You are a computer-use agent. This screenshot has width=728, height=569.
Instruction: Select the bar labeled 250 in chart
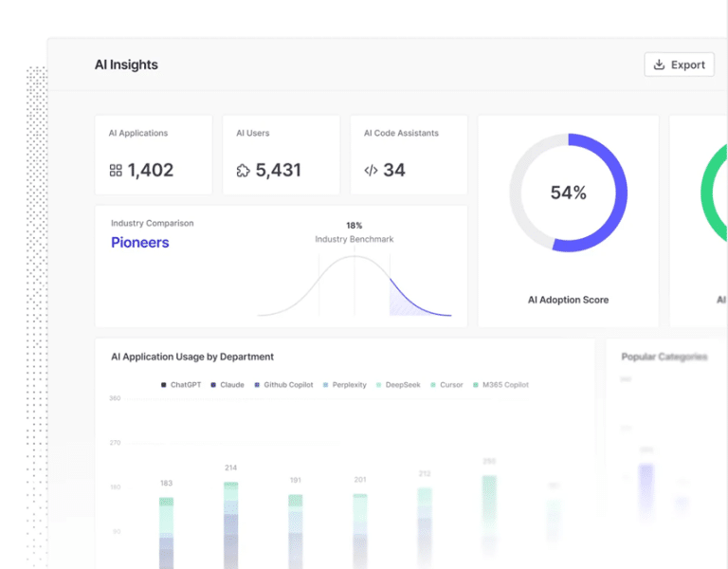pos(489,520)
